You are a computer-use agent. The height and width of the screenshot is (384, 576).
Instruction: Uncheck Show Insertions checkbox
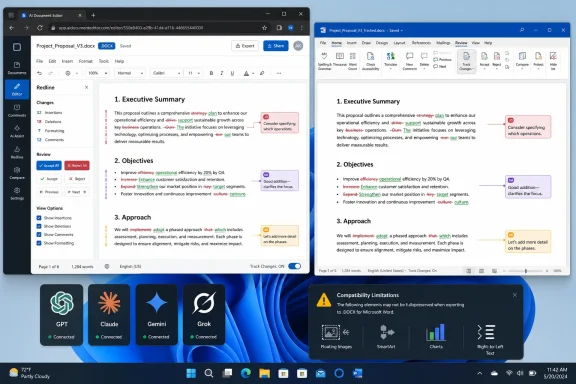(39, 218)
